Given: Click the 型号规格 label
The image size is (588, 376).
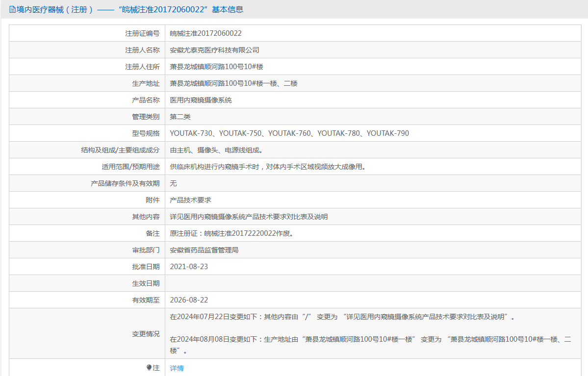Looking at the screenshot, I should (x=146, y=133).
